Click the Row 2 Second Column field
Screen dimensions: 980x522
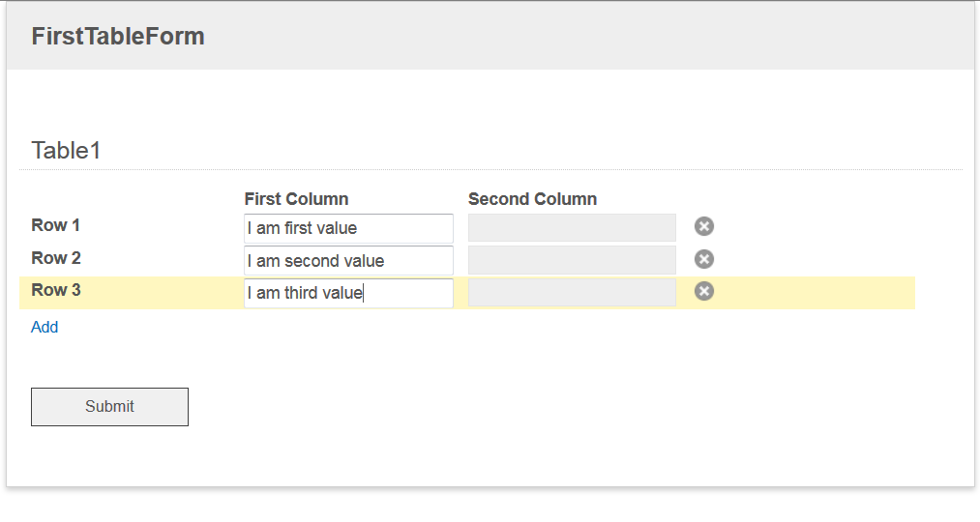[x=572, y=260]
